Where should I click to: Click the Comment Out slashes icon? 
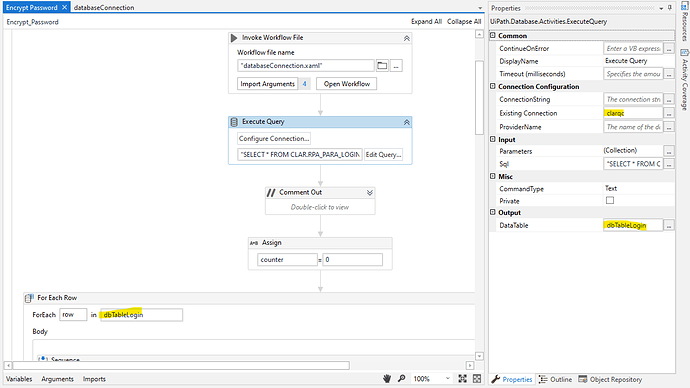click(271, 193)
